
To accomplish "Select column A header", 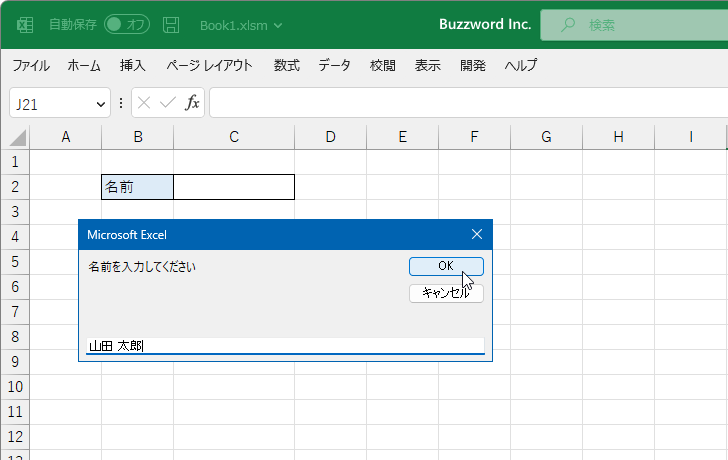I will 65,137.
